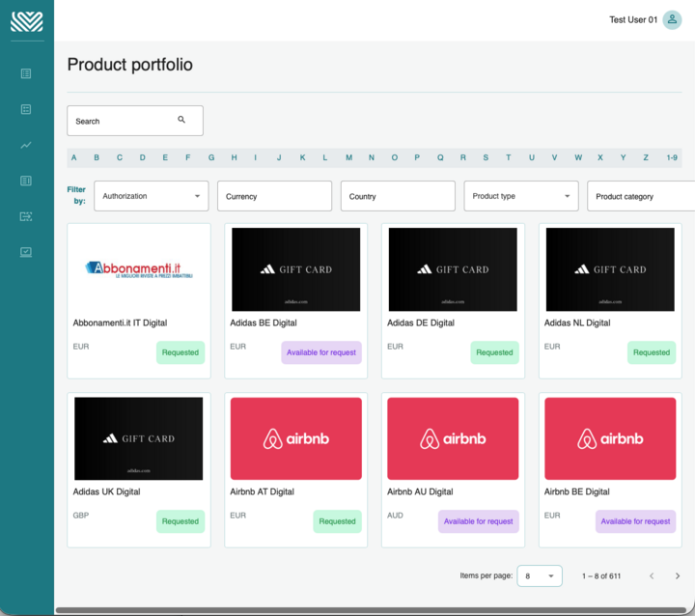Click the Abbonamenti.it IT Digital title
This screenshot has width=695, height=616.
coord(120,322)
